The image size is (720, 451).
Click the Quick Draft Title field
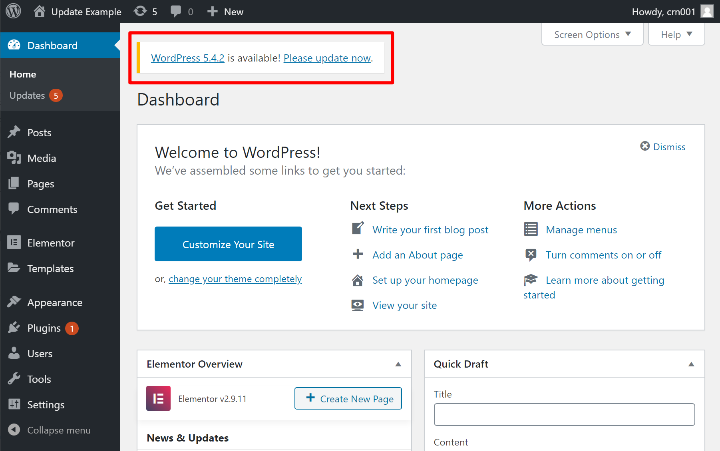tap(564, 414)
